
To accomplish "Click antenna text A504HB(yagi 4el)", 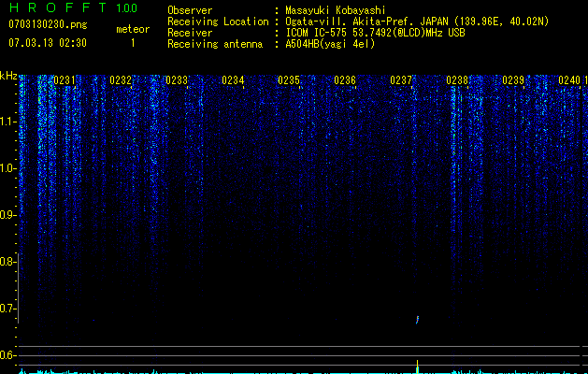I will [330, 44].
